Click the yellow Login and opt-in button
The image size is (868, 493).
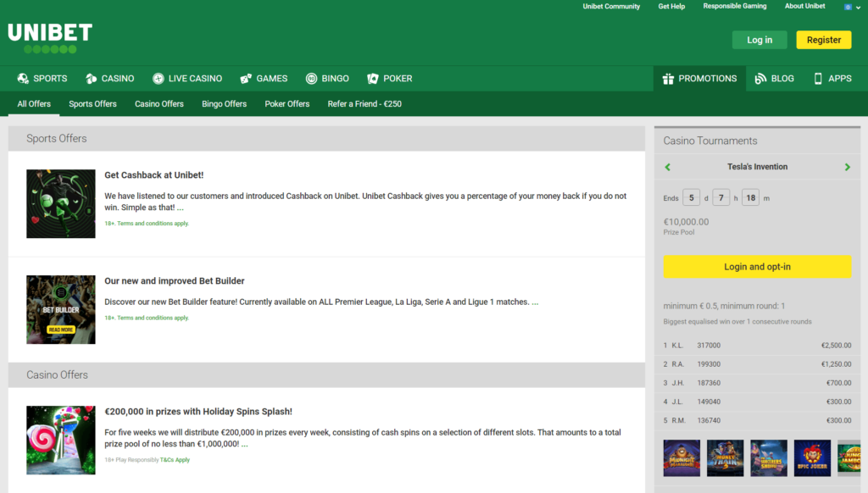(x=757, y=267)
